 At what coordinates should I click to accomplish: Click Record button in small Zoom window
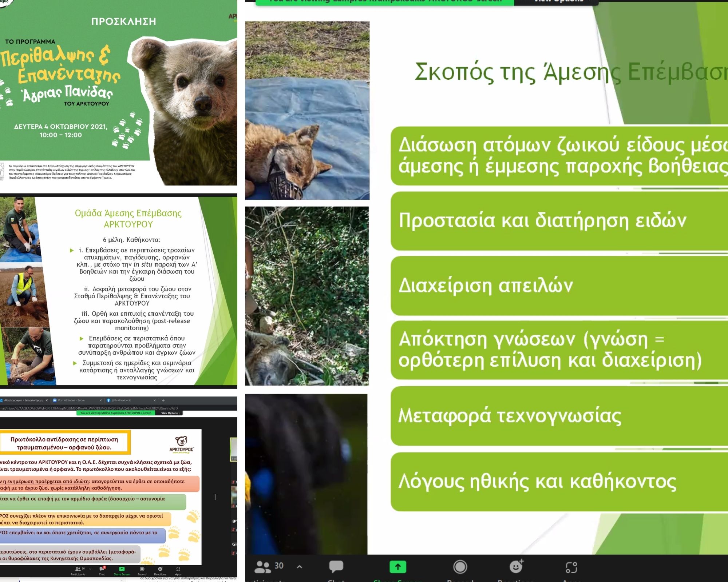coord(142,571)
